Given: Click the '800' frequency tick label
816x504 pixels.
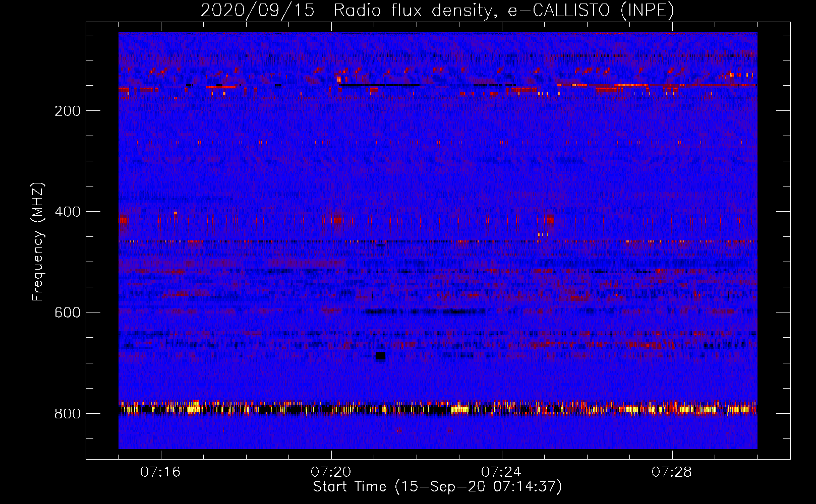Looking at the screenshot, I should 68,414.
